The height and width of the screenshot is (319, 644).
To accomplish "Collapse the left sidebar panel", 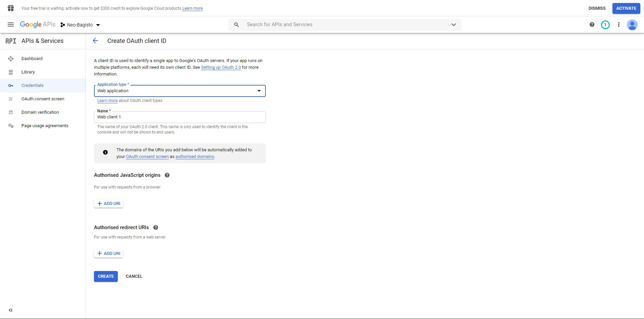I will tap(10, 310).
